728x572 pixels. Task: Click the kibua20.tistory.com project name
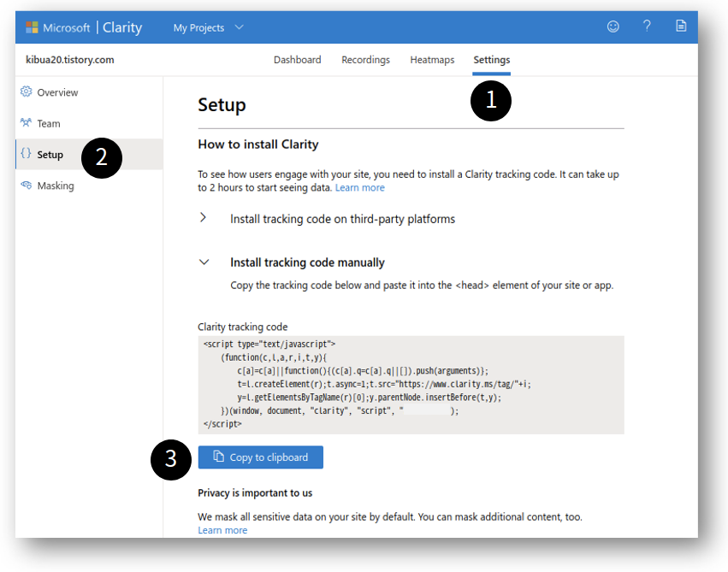click(69, 60)
